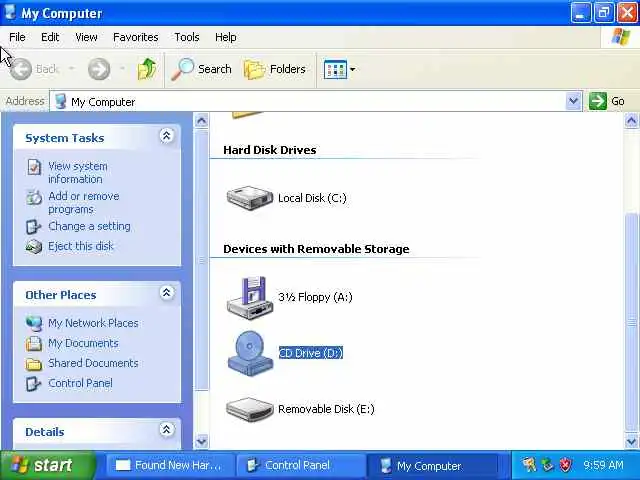Click the My Network Places icon
Screen dimensions: 640x480
pos(34,323)
